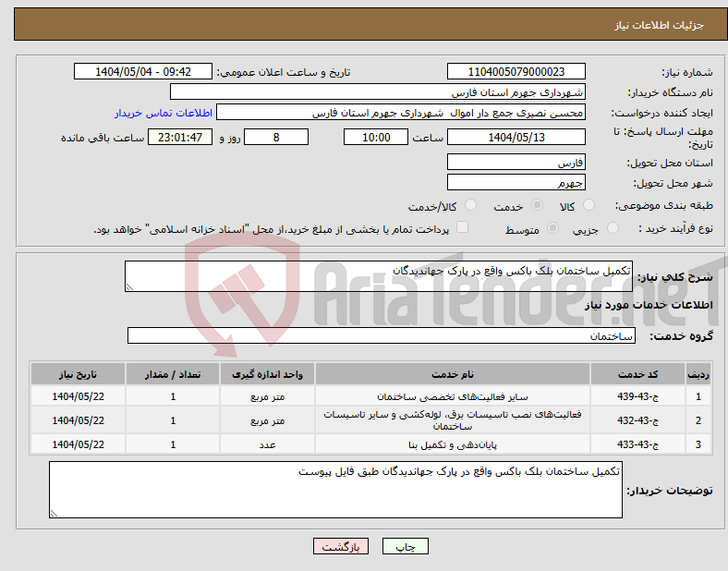Viewport: 728px width, 571px height.
Task: Select the خدمت radio button
Action: click(537, 205)
